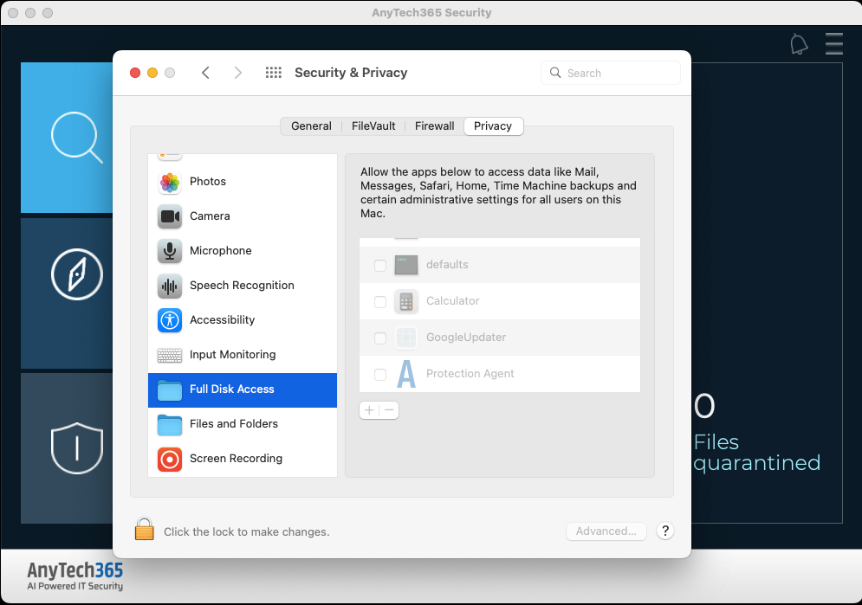Select the Screen Recording label
The width and height of the screenshot is (862, 605).
pyautogui.click(x=236, y=458)
